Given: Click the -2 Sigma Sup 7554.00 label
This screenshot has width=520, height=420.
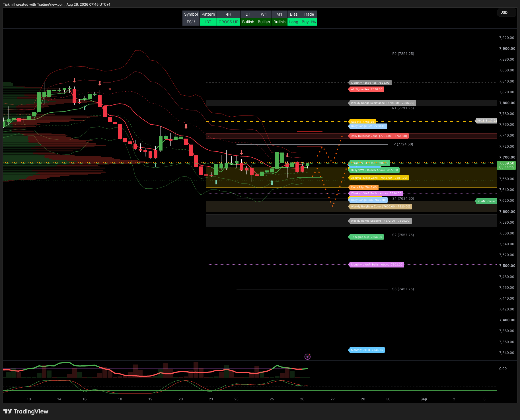Looking at the screenshot, I should click(x=366, y=237).
